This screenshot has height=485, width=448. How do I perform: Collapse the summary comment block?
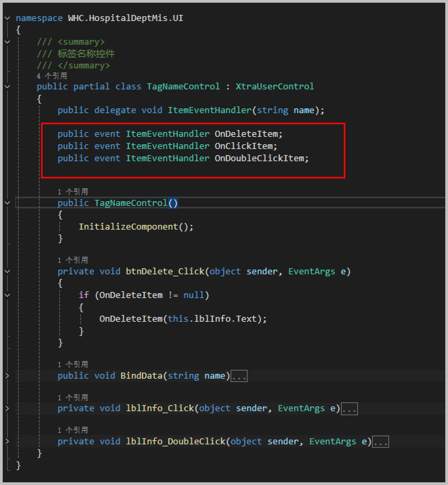(x=7, y=42)
